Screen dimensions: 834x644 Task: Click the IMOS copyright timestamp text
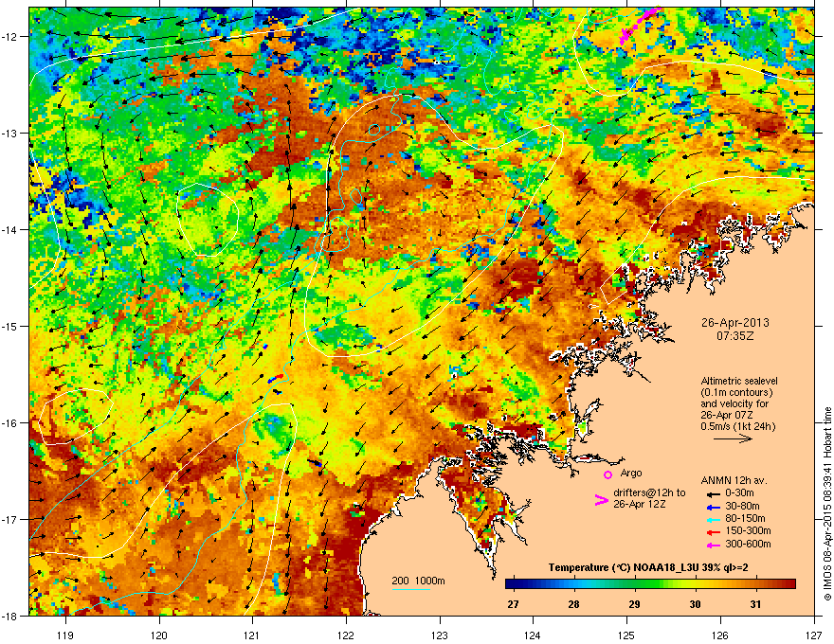tap(827, 504)
